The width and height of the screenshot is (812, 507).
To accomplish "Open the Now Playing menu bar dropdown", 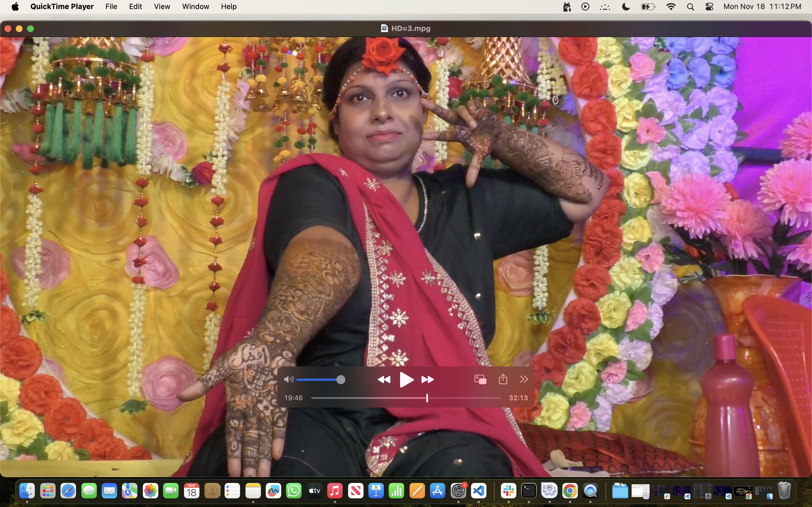I will pos(585,6).
